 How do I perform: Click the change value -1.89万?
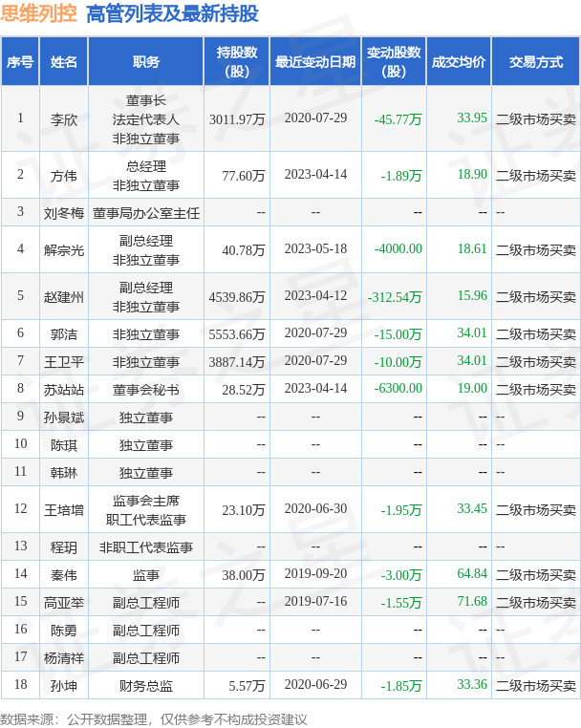[x=401, y=176]
